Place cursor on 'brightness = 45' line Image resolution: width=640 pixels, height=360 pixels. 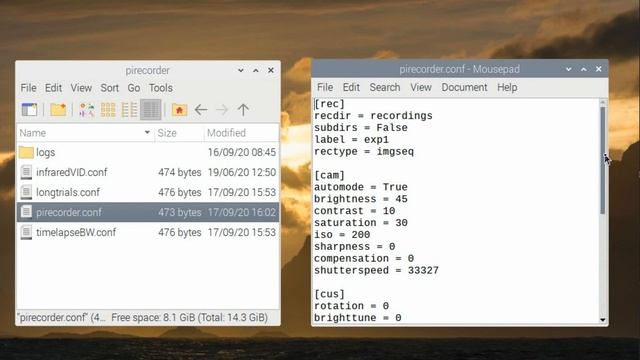(360, 199)
